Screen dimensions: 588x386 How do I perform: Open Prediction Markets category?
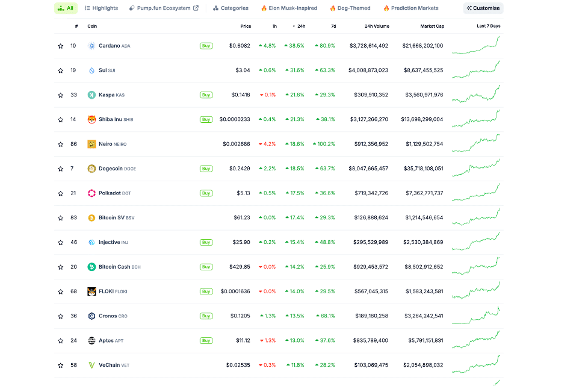[x=411, y=8]
